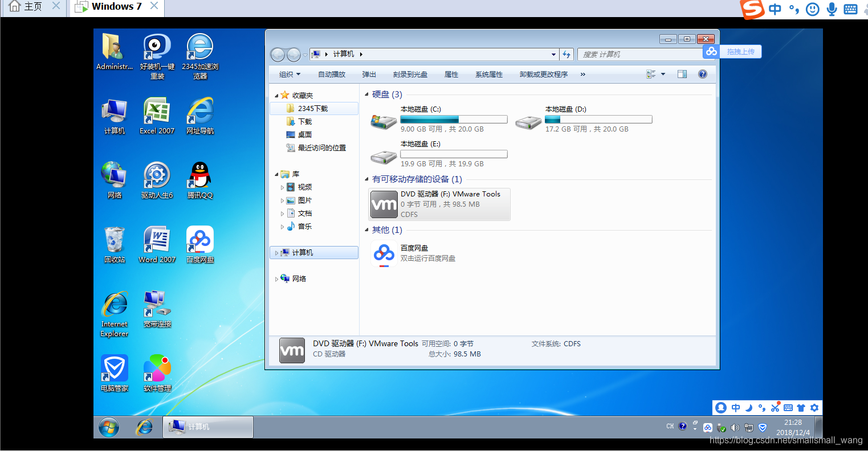The width and height of the screenshot is (868, 451).
Task: Open 2345下载 in favorites
Action: click(x=315, y=108)
